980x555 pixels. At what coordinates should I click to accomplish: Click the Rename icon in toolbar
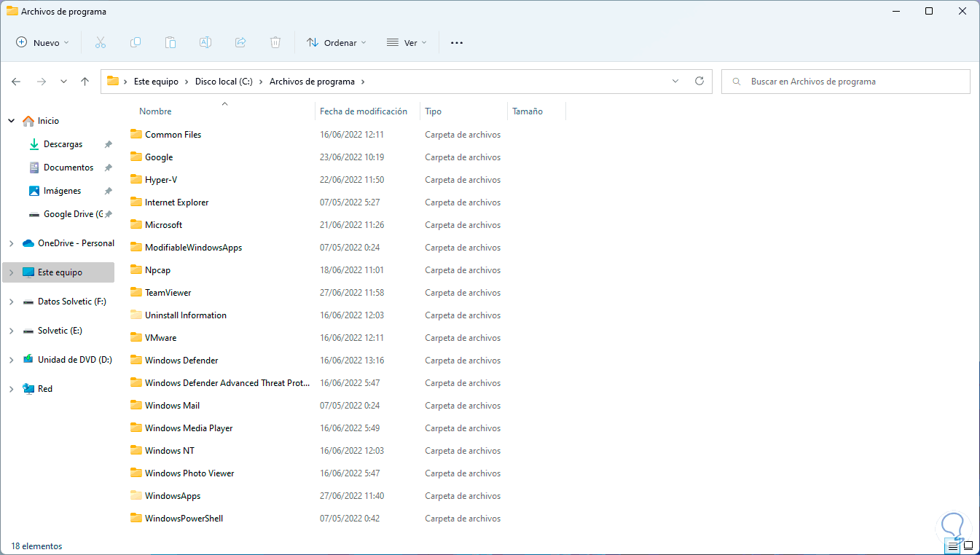click(205, 43)
